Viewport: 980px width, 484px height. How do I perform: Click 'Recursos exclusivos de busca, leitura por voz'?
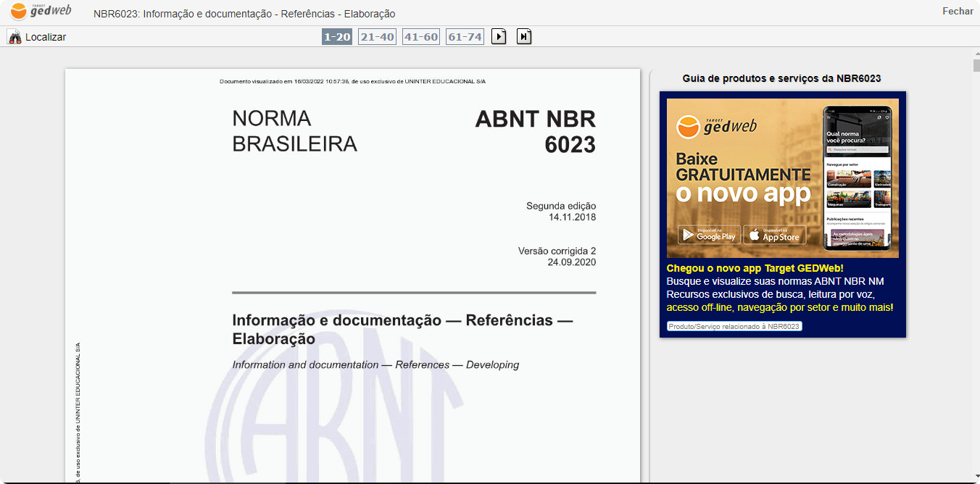771,294
